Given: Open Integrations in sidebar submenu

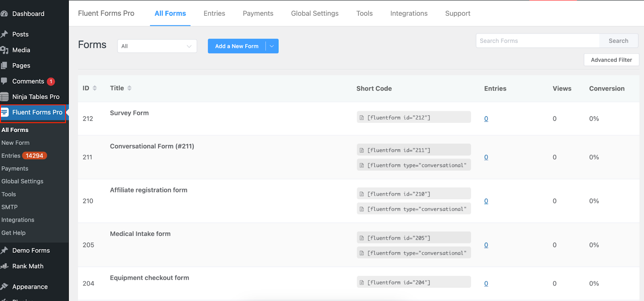Looking at the screenshot, I should point(18,220).
